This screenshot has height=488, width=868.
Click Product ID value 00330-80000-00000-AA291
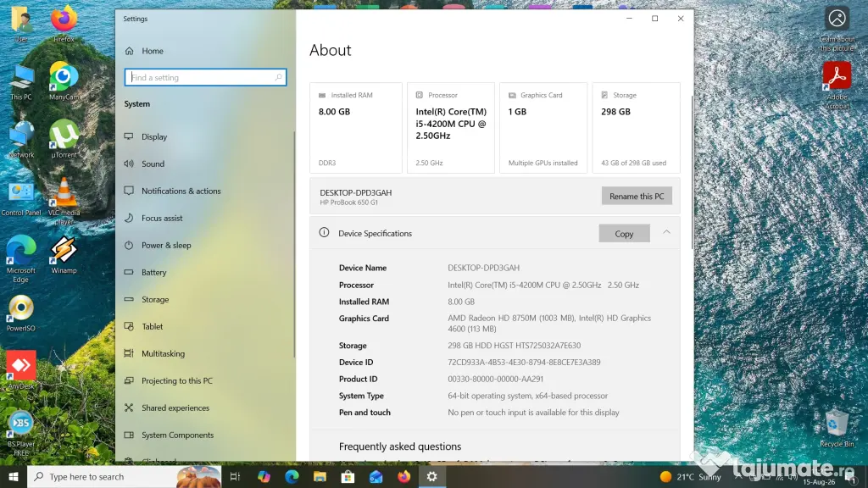click(495, 379)
